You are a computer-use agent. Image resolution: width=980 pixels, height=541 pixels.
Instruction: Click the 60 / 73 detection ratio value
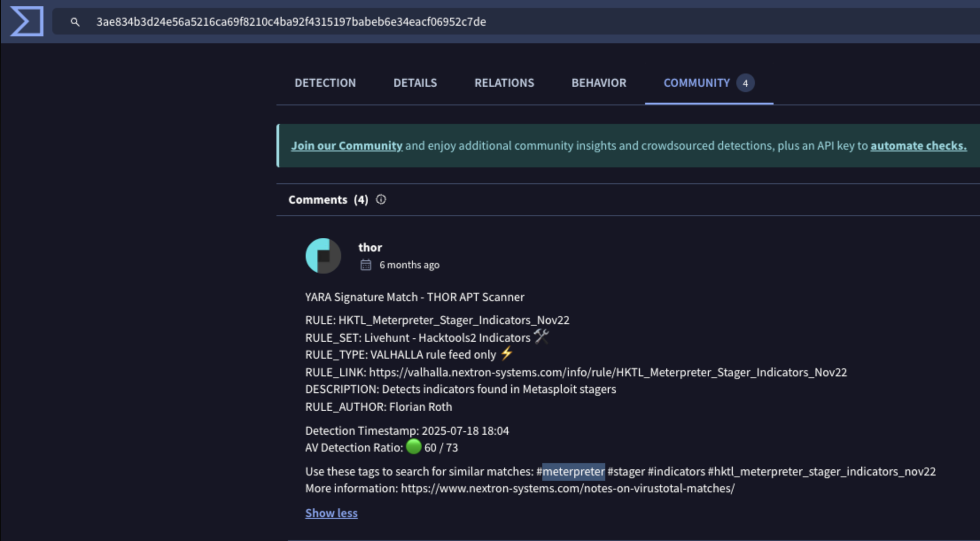pyautogui.click(x=441, y=448)
